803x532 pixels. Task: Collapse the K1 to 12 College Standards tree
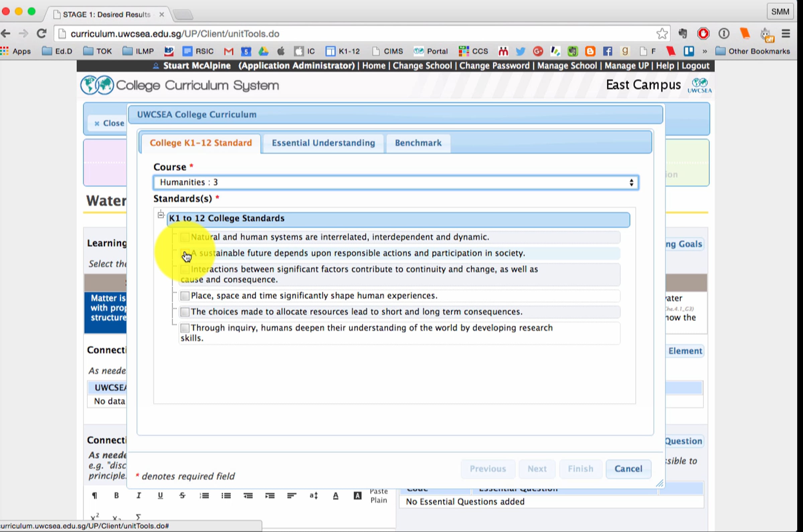161,215
